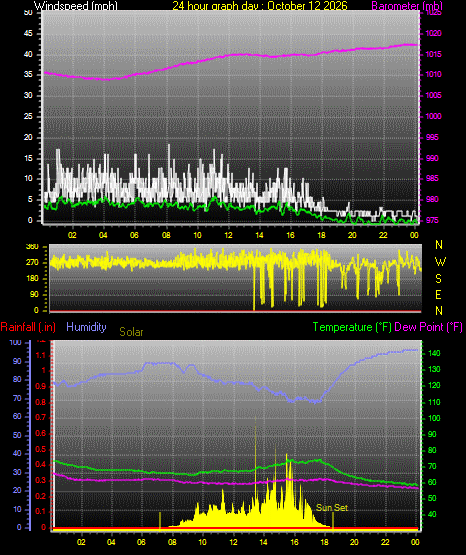Click the "0.9" rainfall axis value
This screenshot has width=466, height=555.
coord(41,386)
